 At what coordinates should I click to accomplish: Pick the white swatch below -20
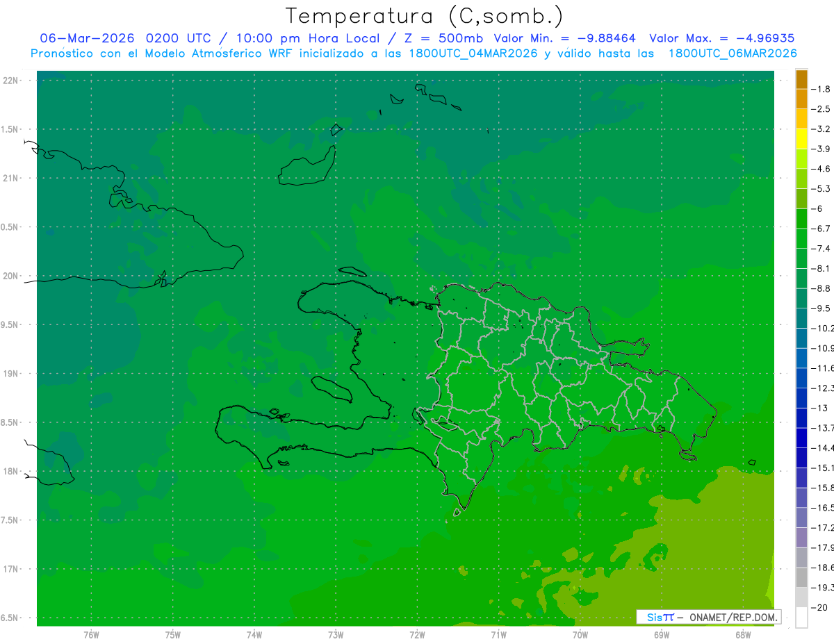(x=801, y=618)
